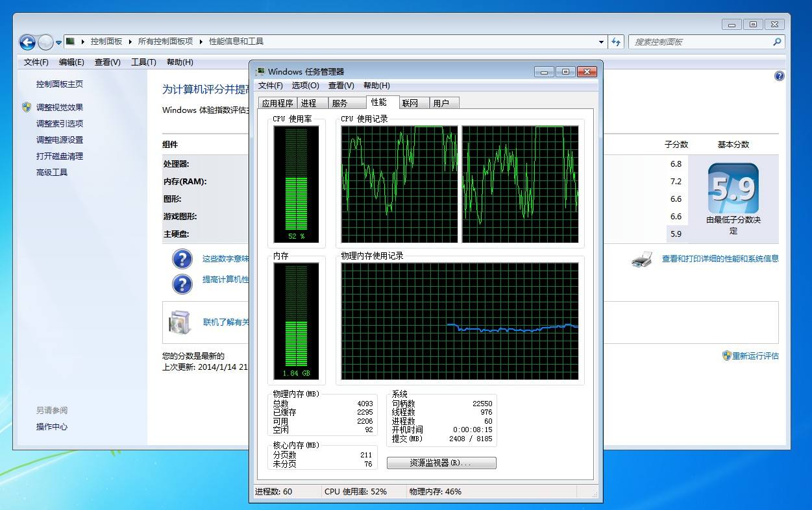The width and height of the screenshot is (812, 510).
Task: Open the 联机了解有关 link
Action: coord(226,322)
